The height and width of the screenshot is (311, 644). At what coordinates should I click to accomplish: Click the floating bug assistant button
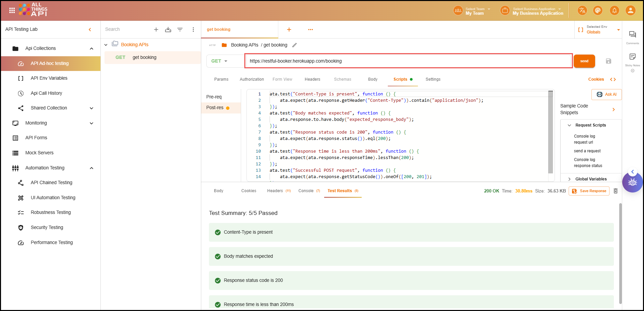coord(632,182)
